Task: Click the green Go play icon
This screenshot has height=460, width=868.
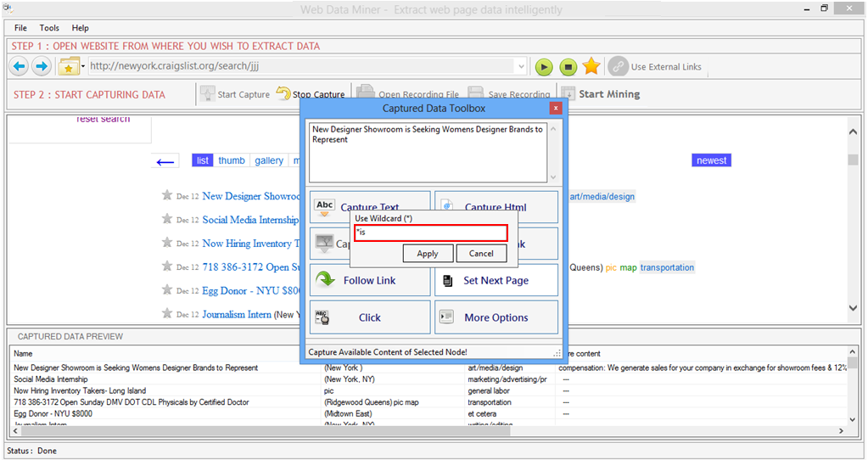Action: (x=544, y=67)
